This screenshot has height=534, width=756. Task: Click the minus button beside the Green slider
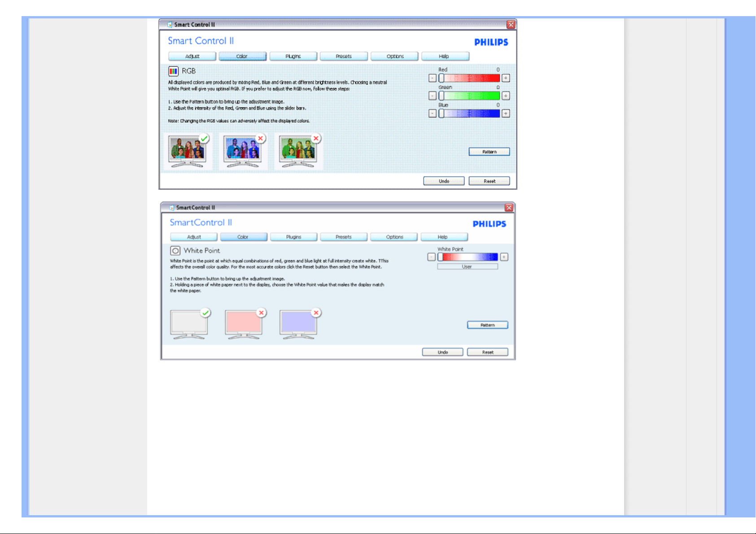tap(432, 96)
